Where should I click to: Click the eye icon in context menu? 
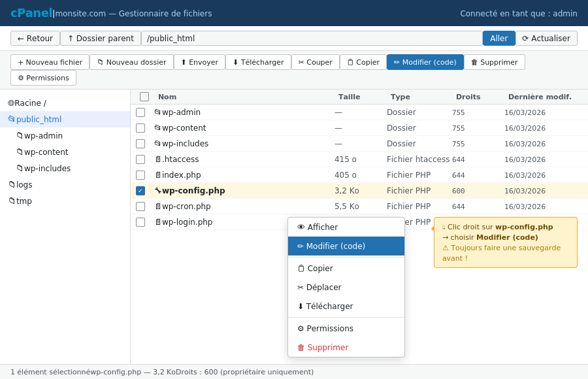(301, 227)
